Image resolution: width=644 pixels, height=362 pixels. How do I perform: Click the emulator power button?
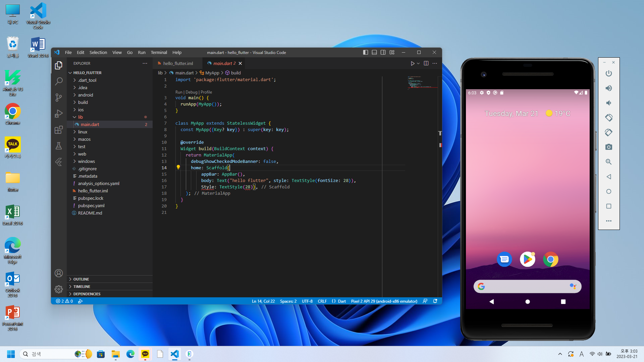pos(609,73)
